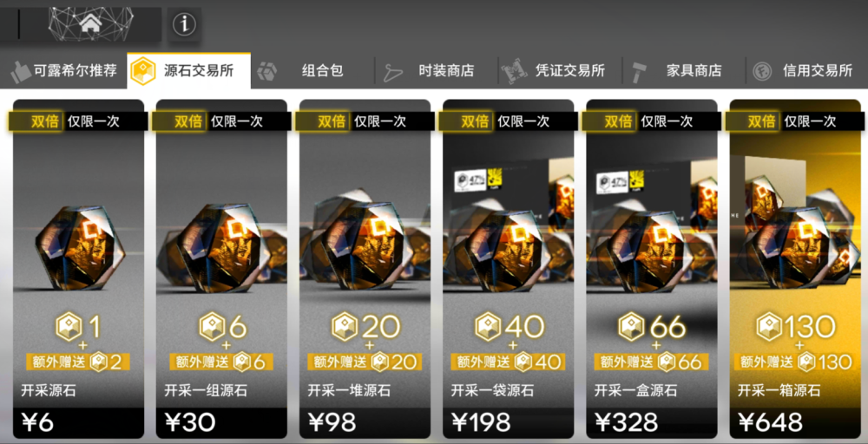Click the certificate icon for 凭证交易所
This screenshot has height=444, width=868.
(514, 71)
